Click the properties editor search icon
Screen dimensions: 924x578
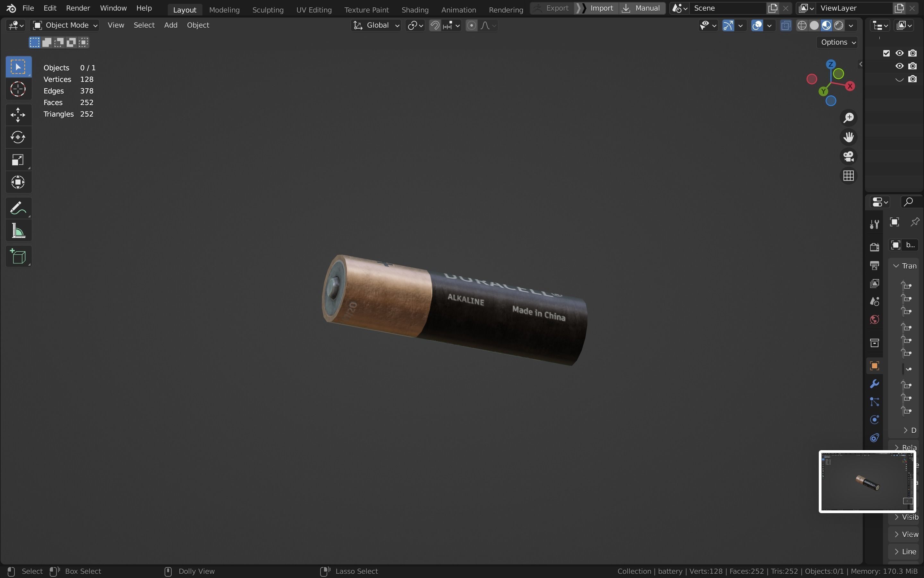click(909, 201)
